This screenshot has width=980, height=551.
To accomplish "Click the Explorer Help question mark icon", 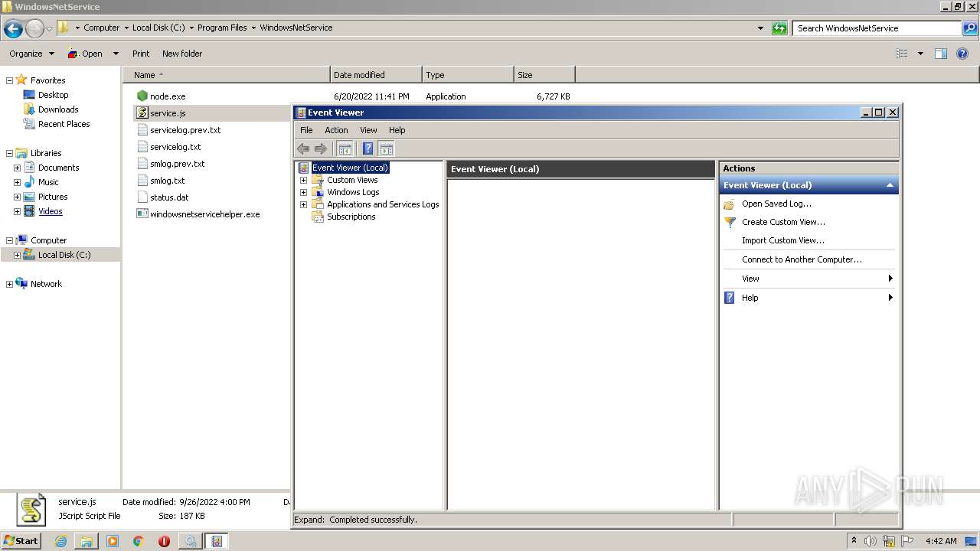I will (x=962, y=54).
